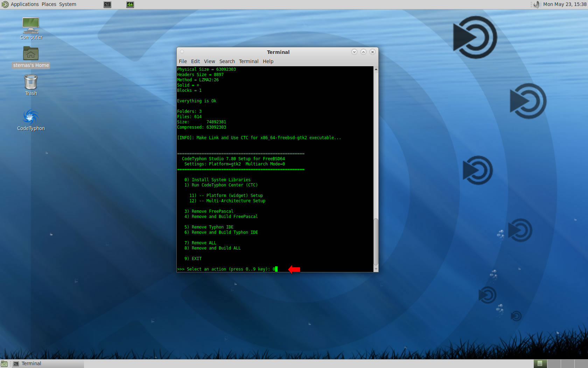Click the terminal scrollbar thumb
588x368 pixels.
tap(376, 242)
